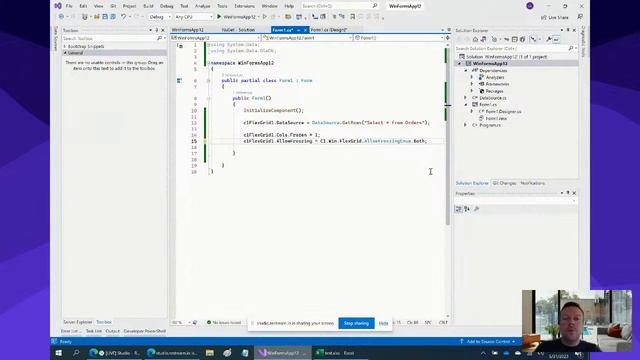This screenshot has height=360, width=640.
Task: Switch to the Notifications tab
Action: pyautogui.click(x=532, y=183)
